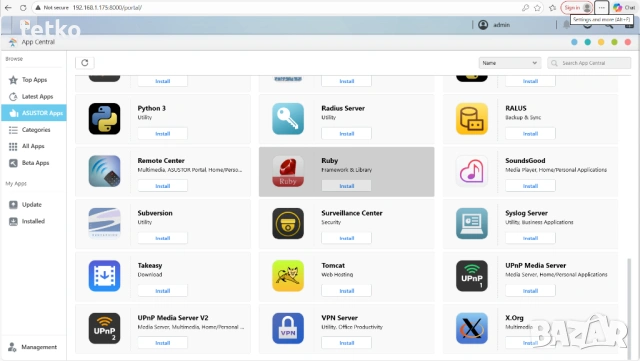Open Installed under My Apps
Image resolution: width=640 pixels, height=361 pixels.
click(34, 221)
